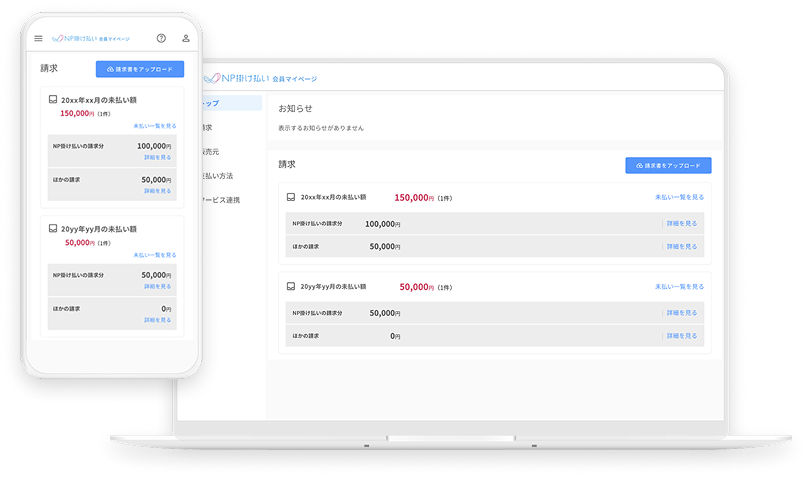This screenshot has height=478, width=812.
Task: Open 詳細を見る in 20yy NP掛け払い 50,000円 row on laptop
Action: pyautogui.click(x=682, y=313)
